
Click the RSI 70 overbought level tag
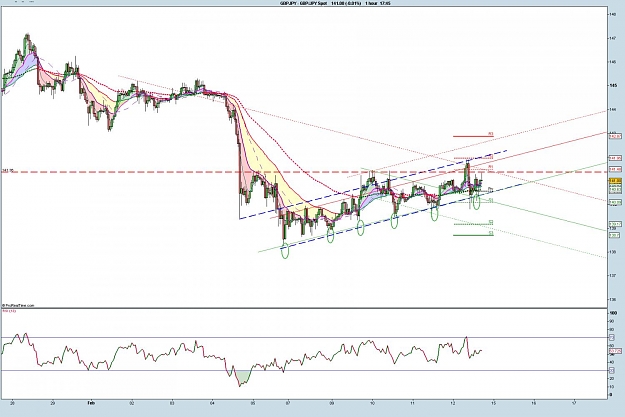[x=612, y=338]
